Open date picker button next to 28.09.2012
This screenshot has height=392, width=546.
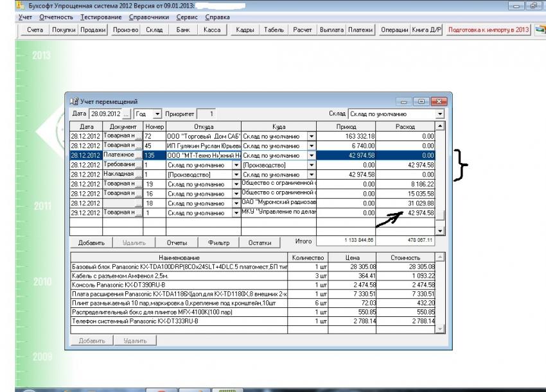click(126, 114)
